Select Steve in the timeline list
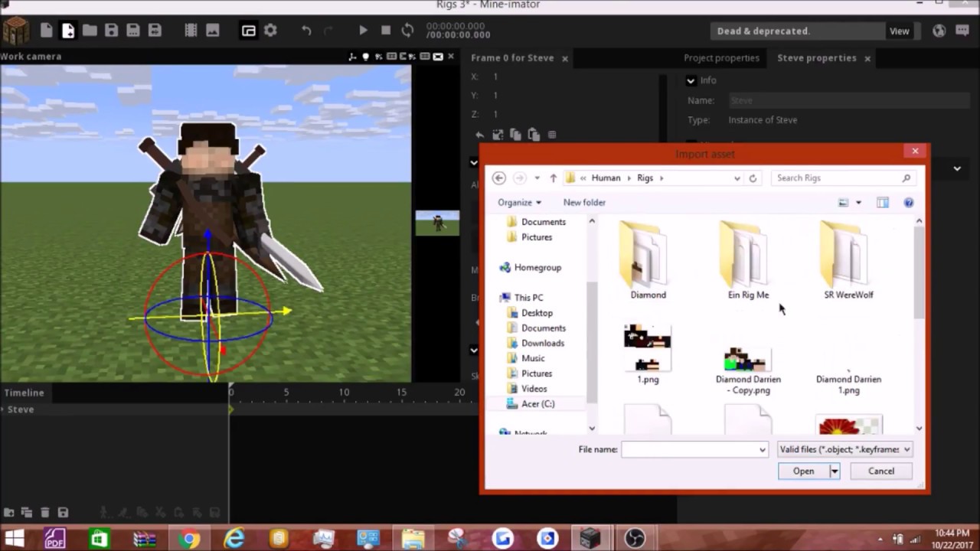The height and width of the screenshot is (551, 980). [21, 409]
